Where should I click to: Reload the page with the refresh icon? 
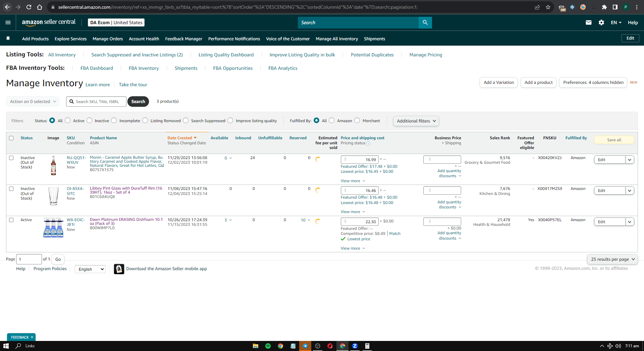coord(29,7)
